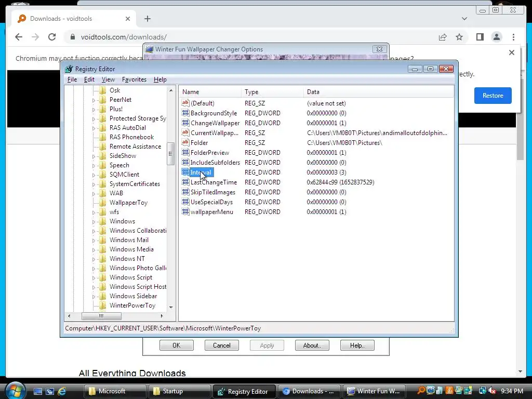
Task: Click the volume muted tray icon
Action: 491,391
